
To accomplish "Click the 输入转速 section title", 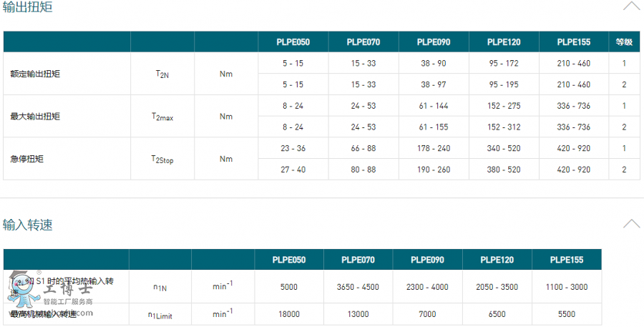I will (x=27, y=225).
